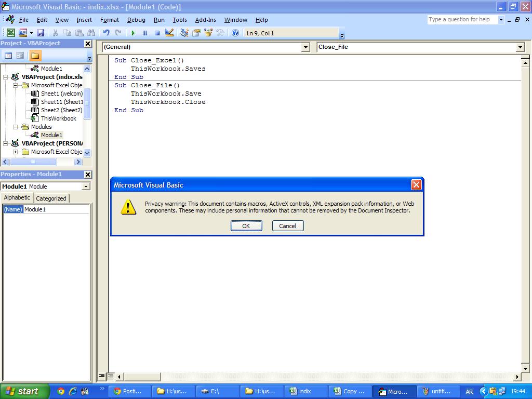Close the Properties - Module1 panel
This screenshot has height=399, width=532.
(x=87, y=175)
